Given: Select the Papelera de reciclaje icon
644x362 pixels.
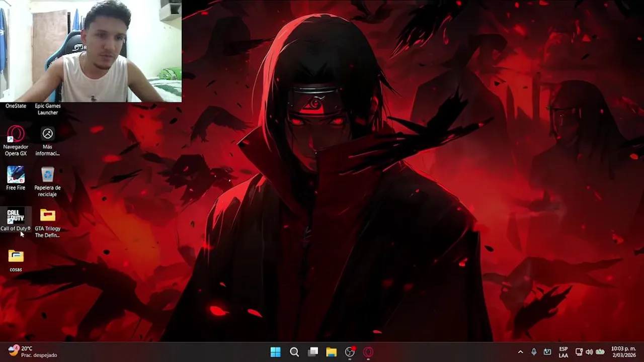Looking at the screenshot, I should point(47,182).
